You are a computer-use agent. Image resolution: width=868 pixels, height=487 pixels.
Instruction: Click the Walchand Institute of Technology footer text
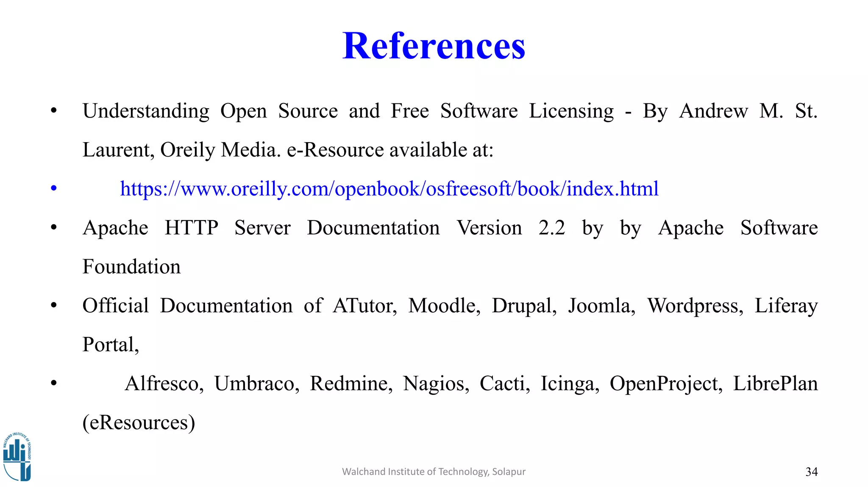pos(434,472)
